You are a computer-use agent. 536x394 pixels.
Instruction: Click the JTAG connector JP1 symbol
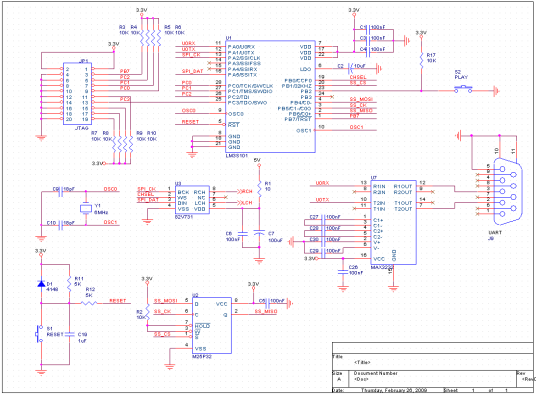[x=78, y=94]
